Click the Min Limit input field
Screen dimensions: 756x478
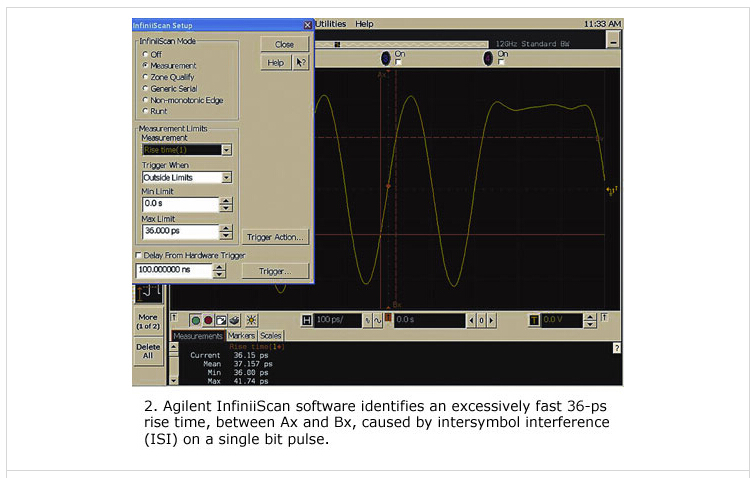coord(179,204)
